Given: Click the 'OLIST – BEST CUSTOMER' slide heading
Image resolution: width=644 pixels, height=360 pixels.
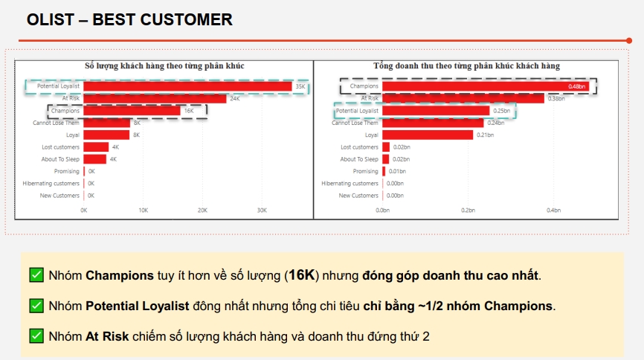Looking at the screenshot, I should click(x=129, y=20).
